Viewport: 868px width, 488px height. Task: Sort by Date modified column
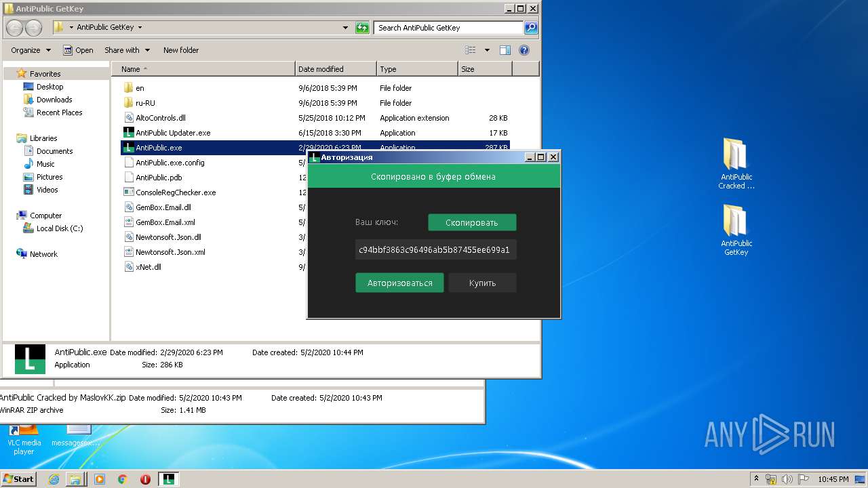tap(336, 69)
